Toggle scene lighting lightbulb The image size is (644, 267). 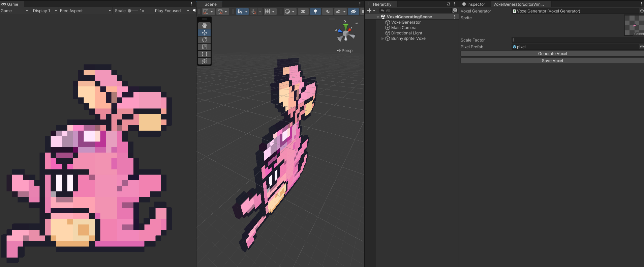315,11
